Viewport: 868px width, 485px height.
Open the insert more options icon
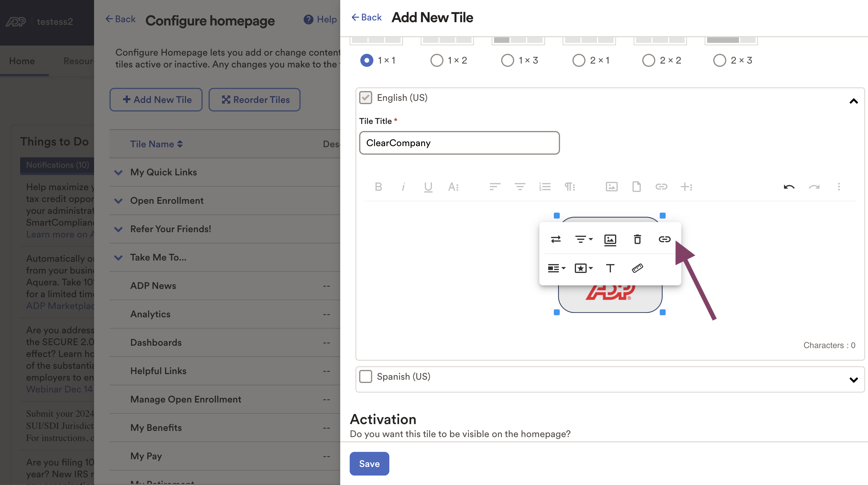(x=686, y=187)
